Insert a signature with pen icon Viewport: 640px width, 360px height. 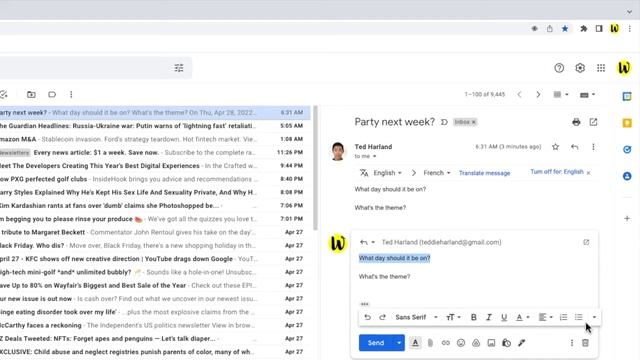point(522,343)
